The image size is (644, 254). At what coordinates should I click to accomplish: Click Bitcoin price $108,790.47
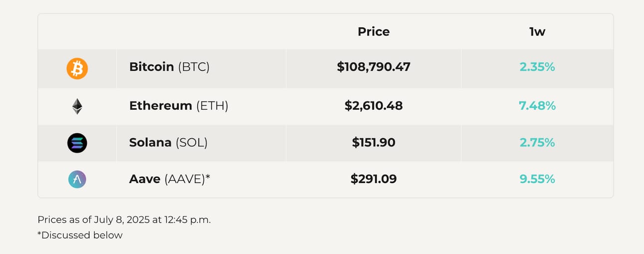(374, 67)
